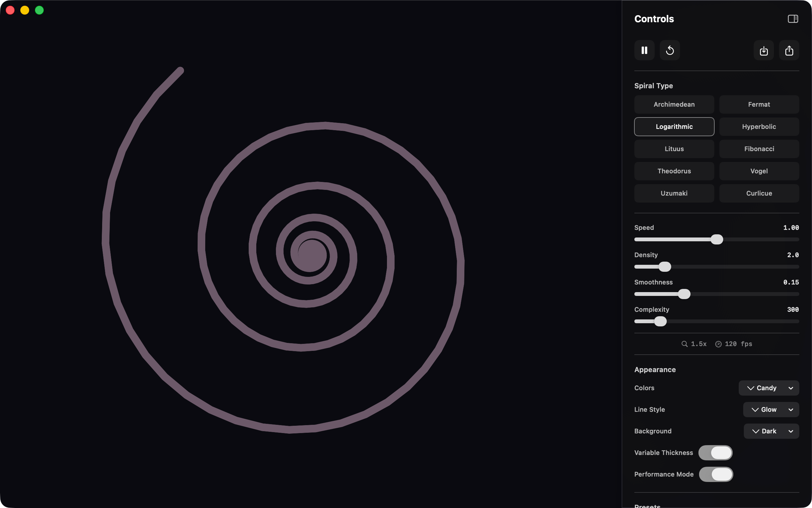Choose the Vogel spiral

759,171
